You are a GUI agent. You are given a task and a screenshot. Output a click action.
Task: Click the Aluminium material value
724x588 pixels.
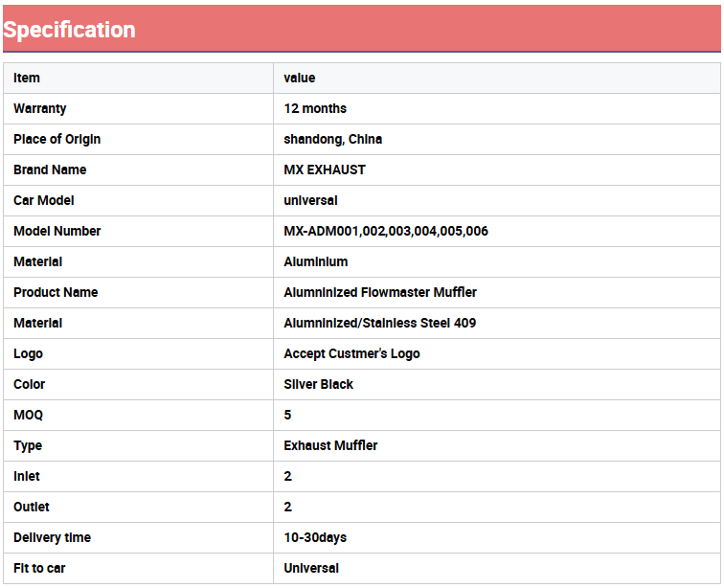316,261
